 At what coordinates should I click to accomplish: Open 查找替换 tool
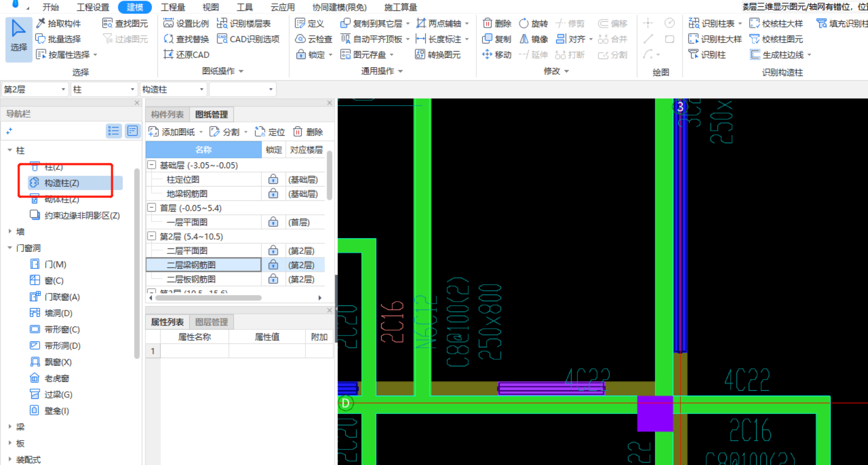pos(186,39)
